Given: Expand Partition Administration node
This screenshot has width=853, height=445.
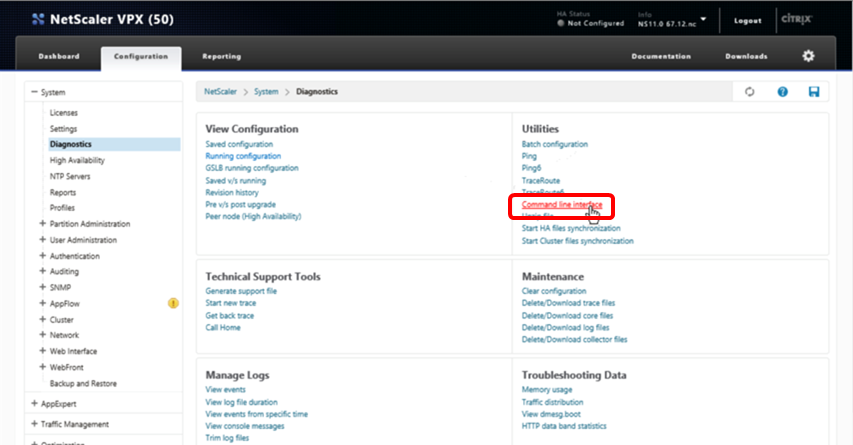Looking at the screenshot, I should point(42,224).
